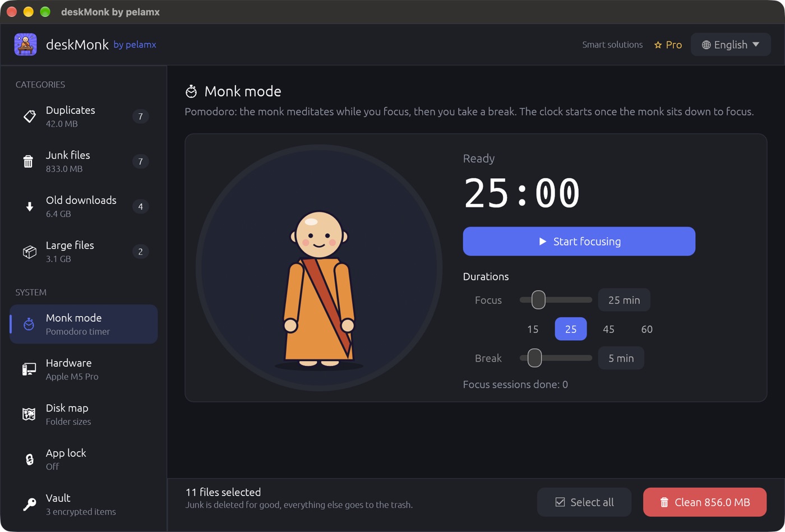
Task: Click the 11 files selected text
Action: pos(223,492)
